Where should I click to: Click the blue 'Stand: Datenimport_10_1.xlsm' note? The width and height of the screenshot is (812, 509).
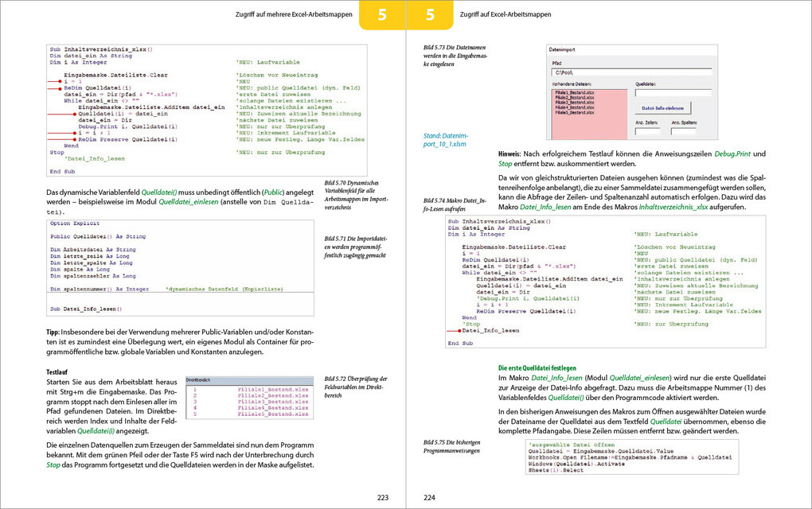pos(445,140)
